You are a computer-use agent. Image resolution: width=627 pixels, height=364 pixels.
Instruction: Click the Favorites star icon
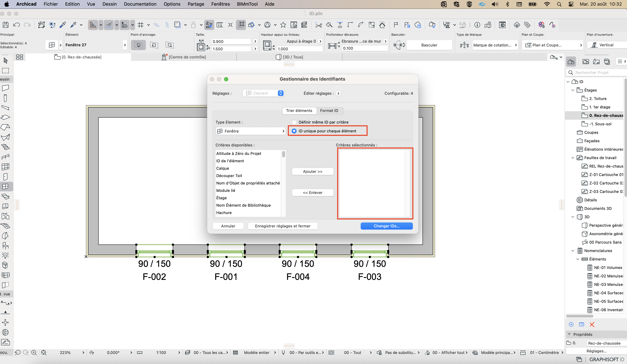pos(283,25)
